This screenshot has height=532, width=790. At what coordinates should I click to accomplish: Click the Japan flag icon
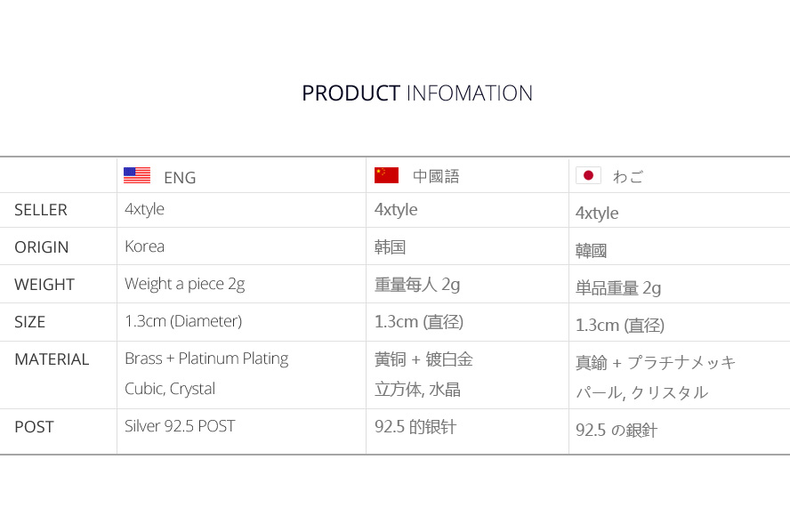click(588, 175)
